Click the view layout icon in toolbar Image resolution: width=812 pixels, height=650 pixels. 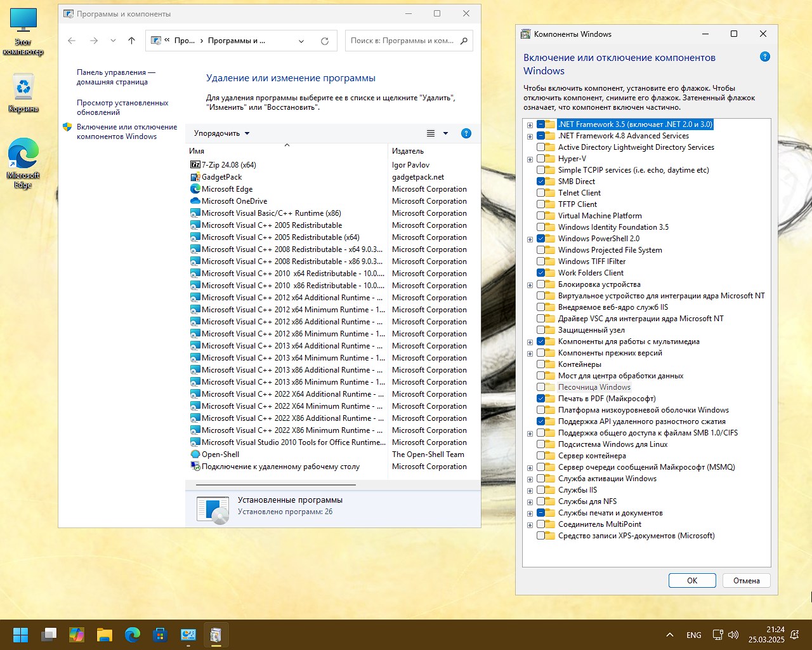(431, 133)
